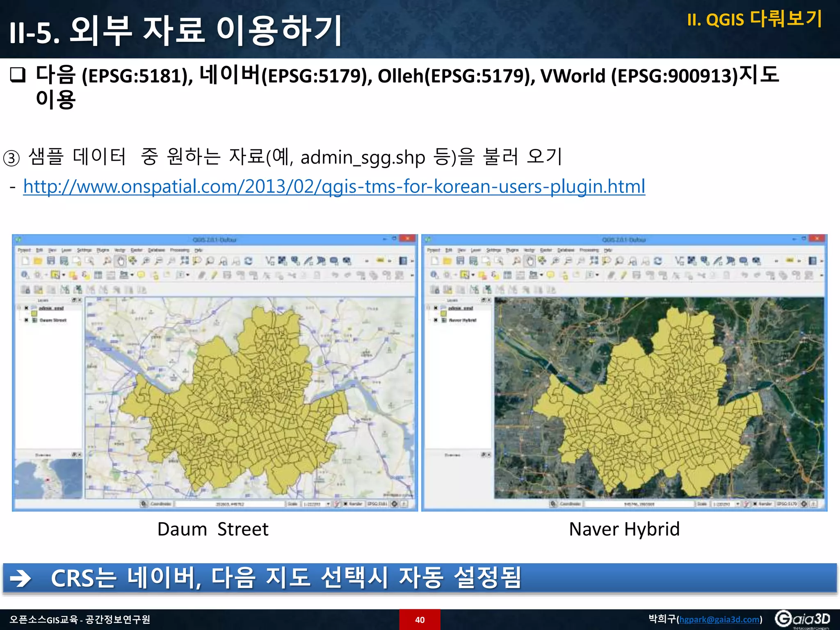Image resolution: width=840 pixels, height=630 pixels.
Task: Click Coordinate field in Daum Street window status bar
Action: coord(230,504)
